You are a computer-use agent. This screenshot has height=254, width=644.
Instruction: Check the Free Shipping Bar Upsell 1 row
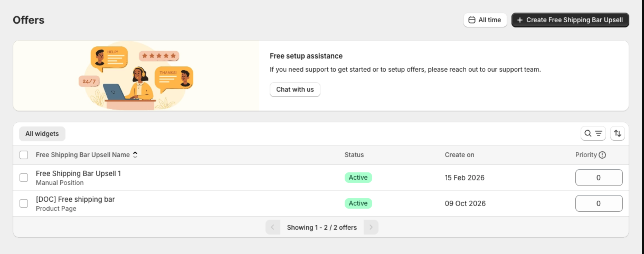pos(24,178)
